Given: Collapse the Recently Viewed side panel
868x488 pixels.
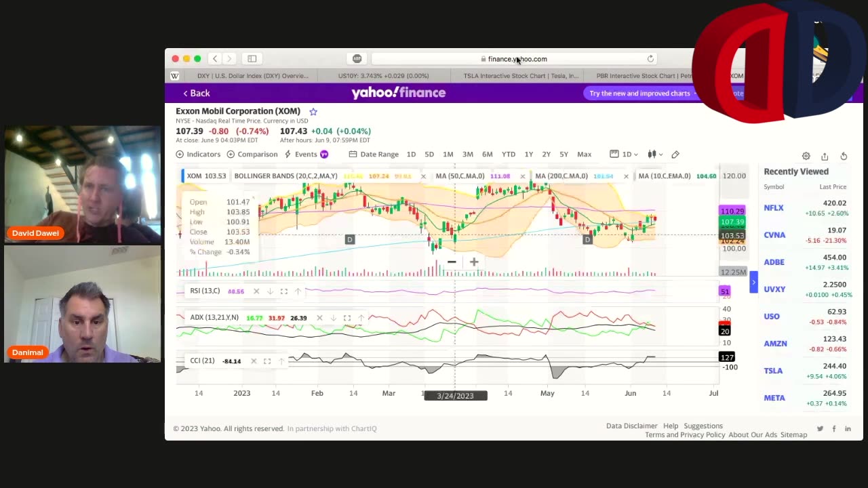Looking at the screenshot, I should 753,282.
